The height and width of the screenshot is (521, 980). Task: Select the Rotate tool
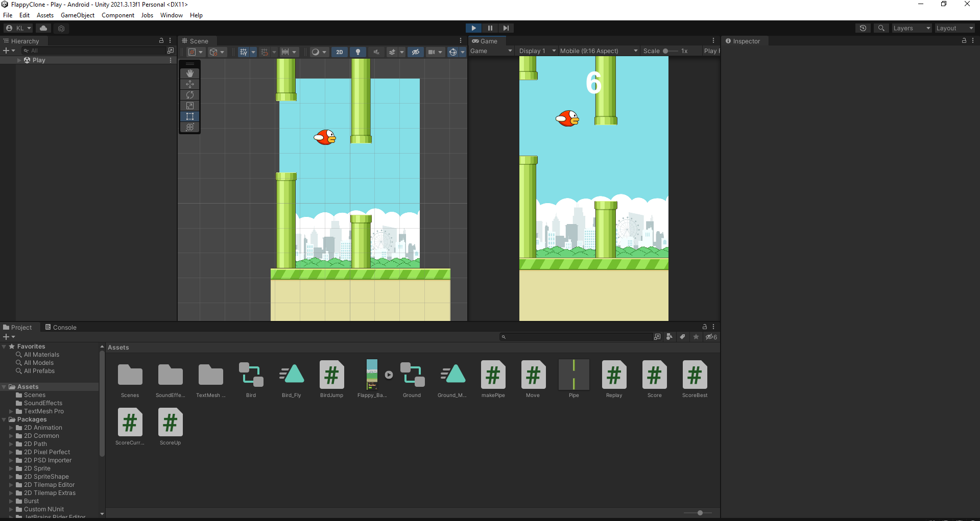pyautogui.click(x=189, y=95)
